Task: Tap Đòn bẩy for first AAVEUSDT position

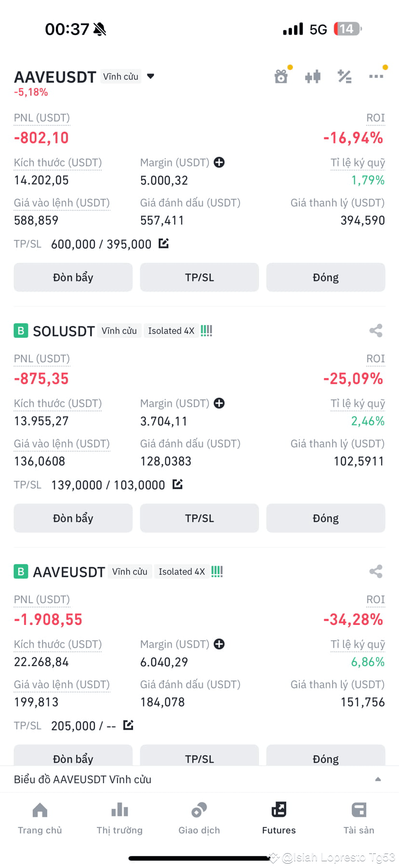Action: 73,277
